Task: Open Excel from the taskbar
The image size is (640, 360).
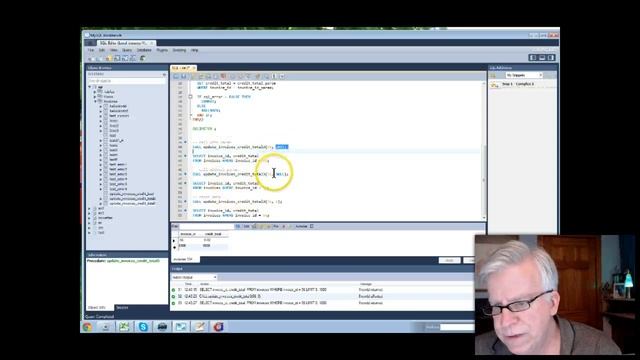Action: (x=124, y=327)
